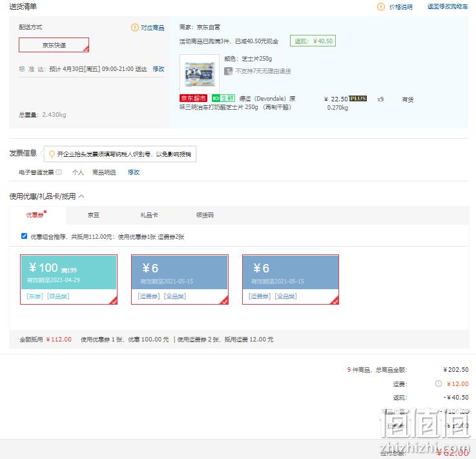
Task: Click the PLUS price badge
Action: pos(358,98)
